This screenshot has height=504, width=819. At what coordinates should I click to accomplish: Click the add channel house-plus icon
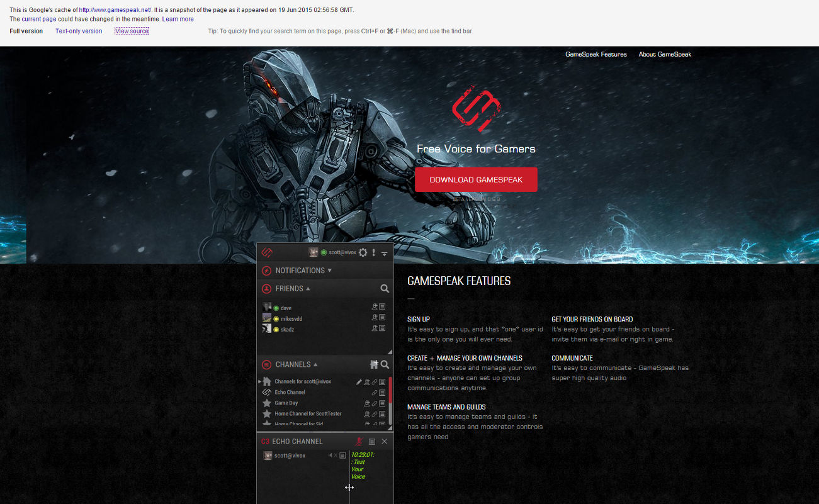click(374, 364)
